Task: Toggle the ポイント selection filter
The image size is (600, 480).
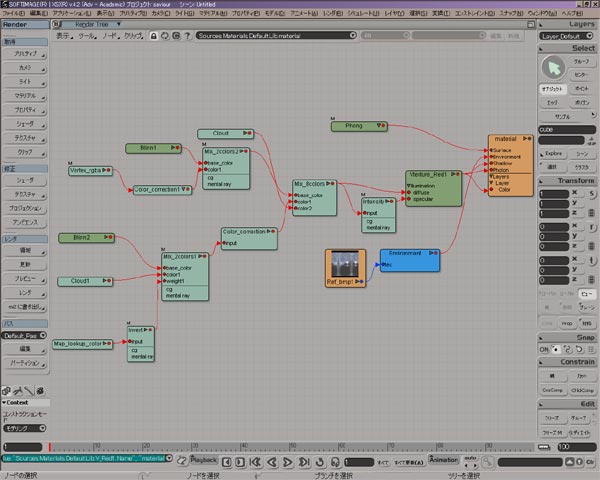Action: click(x=582, y=89)
